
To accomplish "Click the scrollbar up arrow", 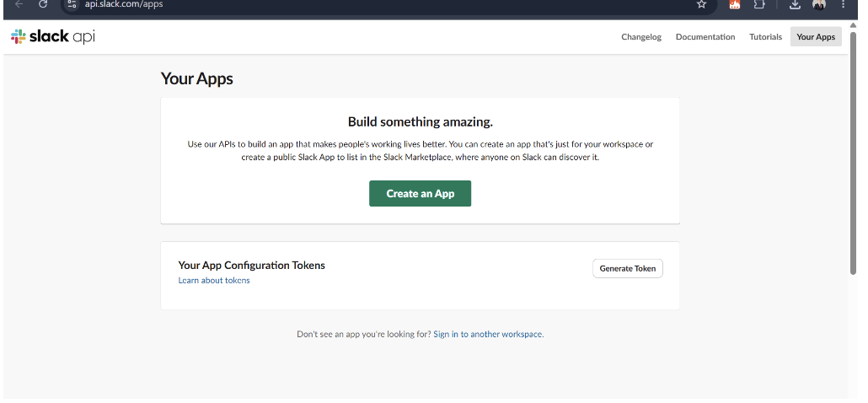I will [853, 25].
